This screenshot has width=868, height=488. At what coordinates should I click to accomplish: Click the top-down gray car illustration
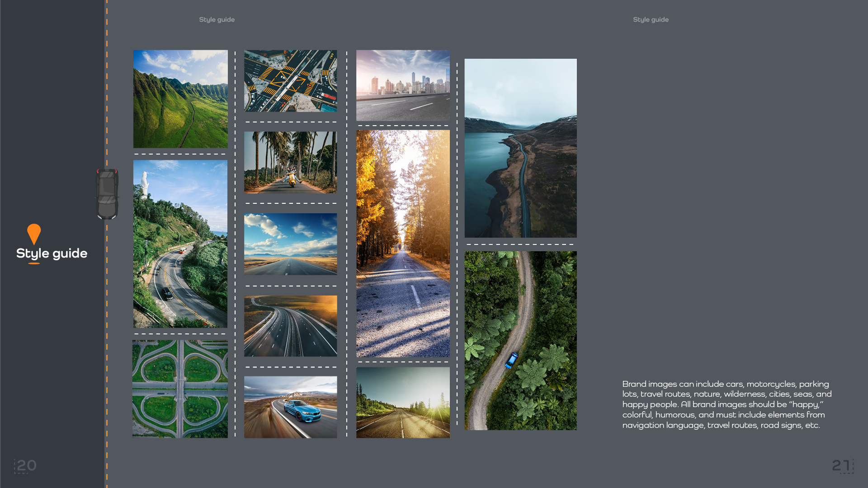click(107, 194)
